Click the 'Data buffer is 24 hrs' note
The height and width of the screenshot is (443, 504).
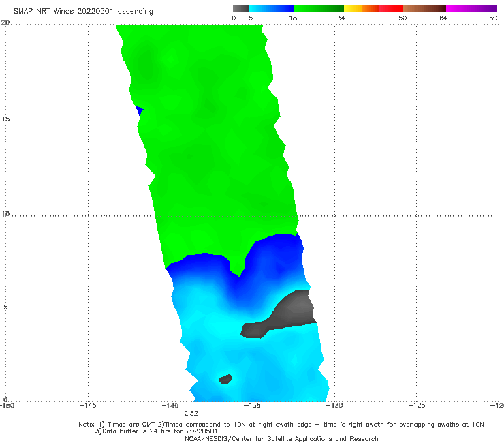coord(157,431)
